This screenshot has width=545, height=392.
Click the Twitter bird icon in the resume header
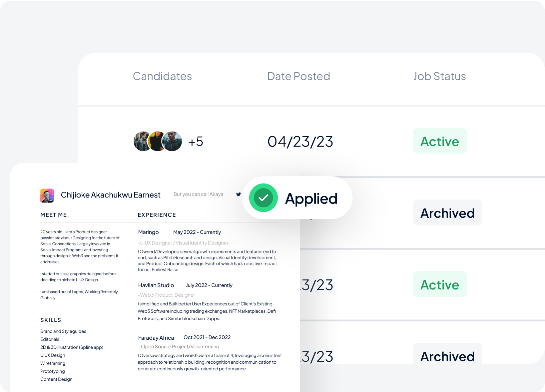pyautogui.click(x=239, y=194)
